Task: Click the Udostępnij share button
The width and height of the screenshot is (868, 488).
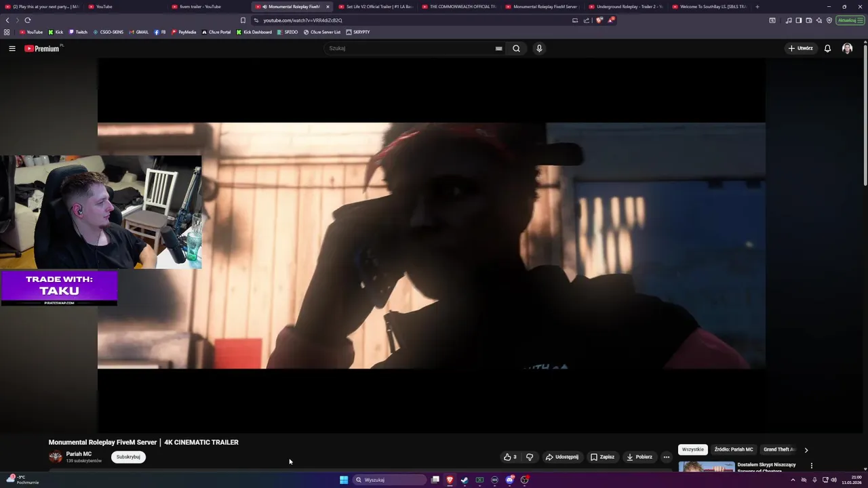Action: (562, 457)
